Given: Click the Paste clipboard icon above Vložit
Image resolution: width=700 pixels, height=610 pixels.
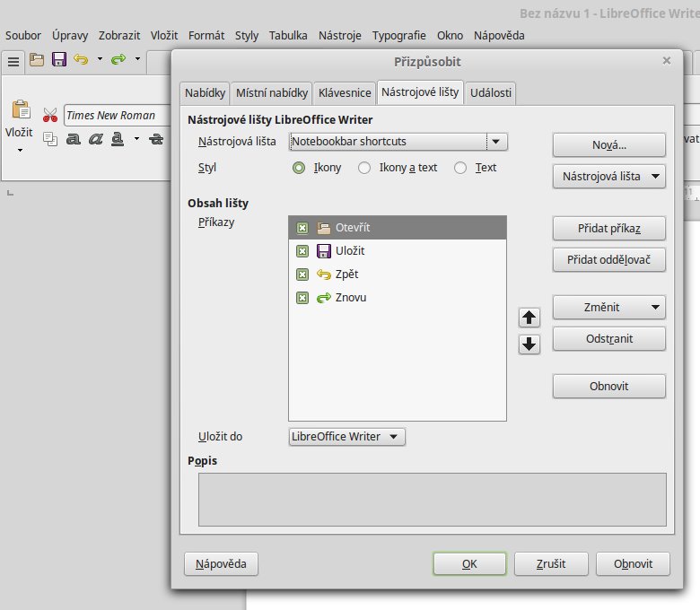Looking at the screenshot, I should pyautogui.click(x=21, y=109).
